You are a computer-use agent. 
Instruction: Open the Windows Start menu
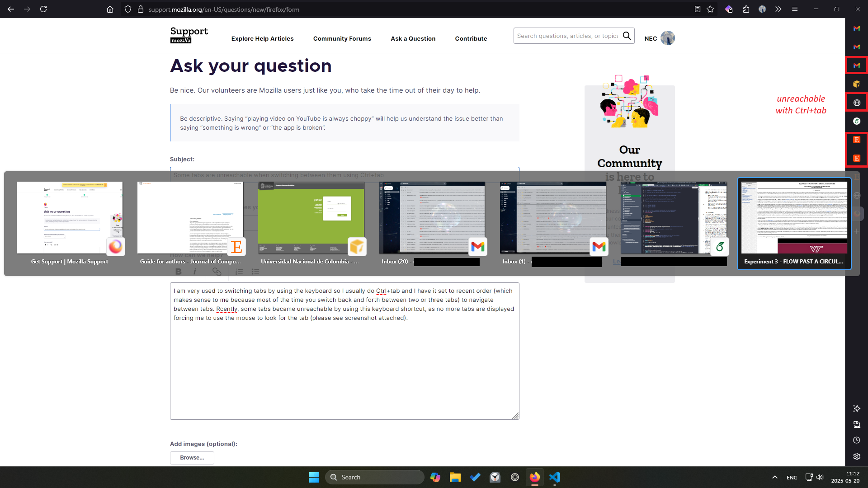point(314,477)
